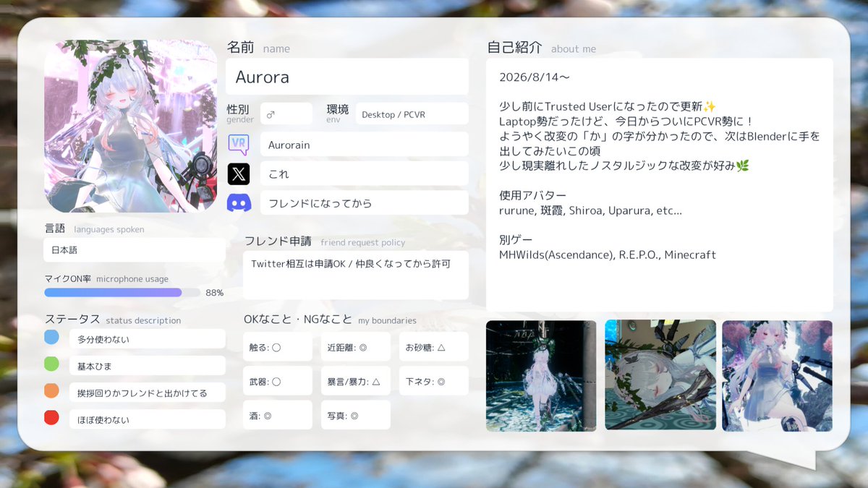Click the Aurorain VRChat ID field
Viewport: 868px width, 488px height.
point(365,144)
